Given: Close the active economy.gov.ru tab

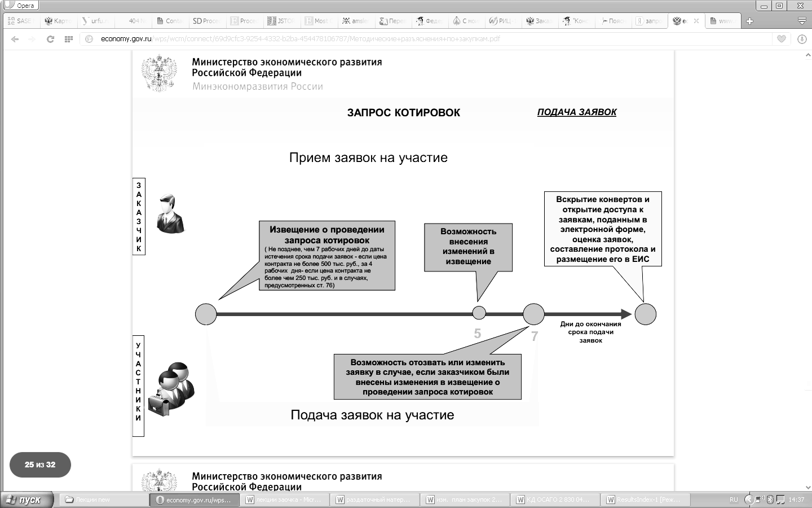Looking at the screenshot, I should [696, 21].
